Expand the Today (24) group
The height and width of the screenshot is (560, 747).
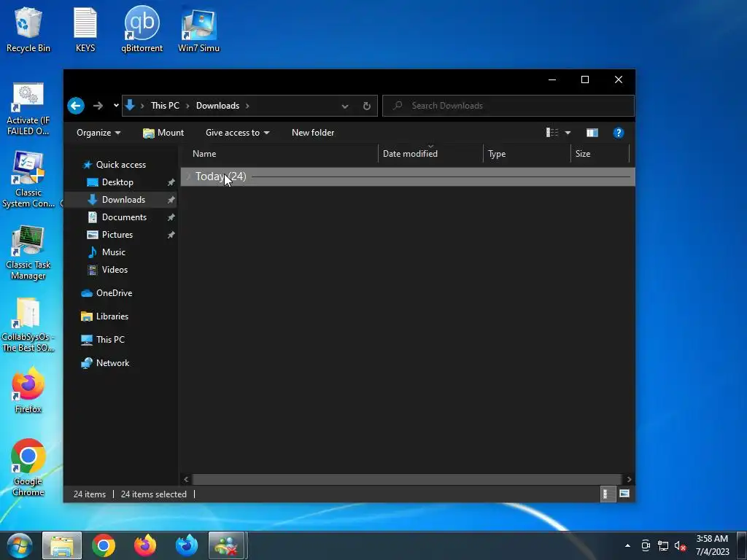point(189,176)
